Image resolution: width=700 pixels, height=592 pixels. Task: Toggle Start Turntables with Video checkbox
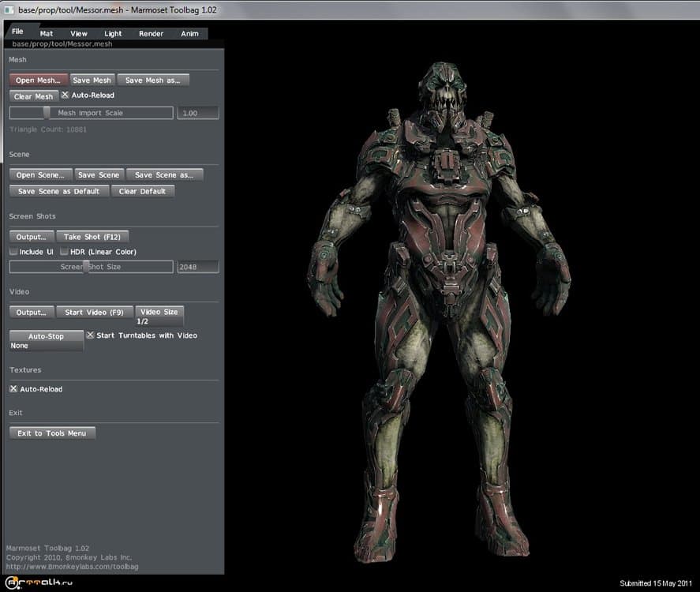90,335
